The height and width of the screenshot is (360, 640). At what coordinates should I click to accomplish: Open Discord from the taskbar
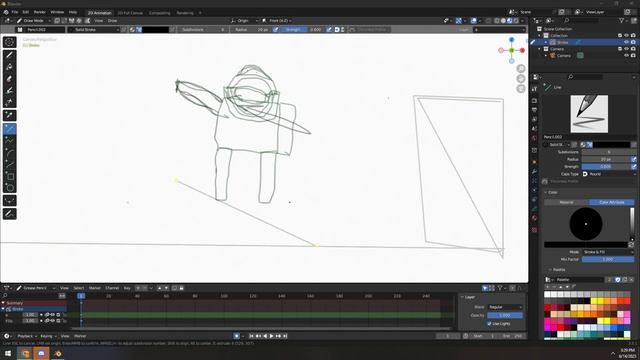41,353
